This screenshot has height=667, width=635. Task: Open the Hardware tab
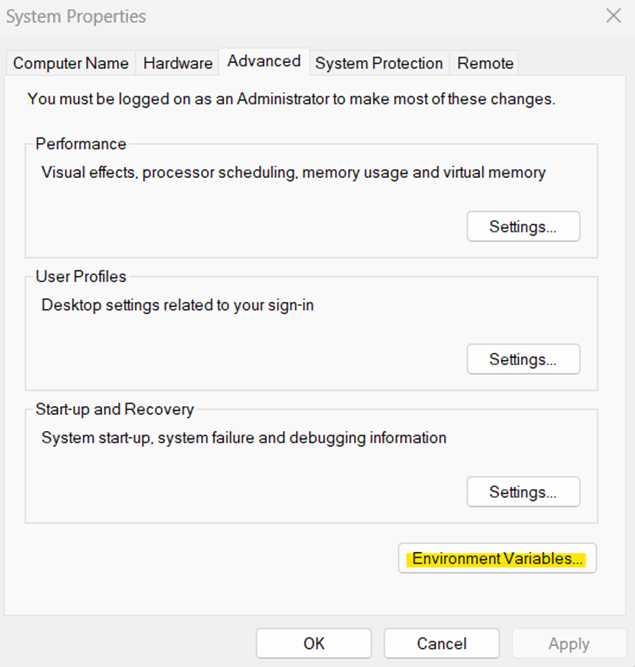[x=178, y=63]
